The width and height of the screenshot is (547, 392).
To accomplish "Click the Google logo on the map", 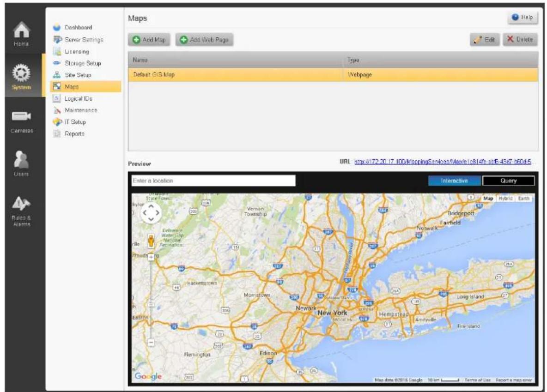I will [x=148, y=376].
